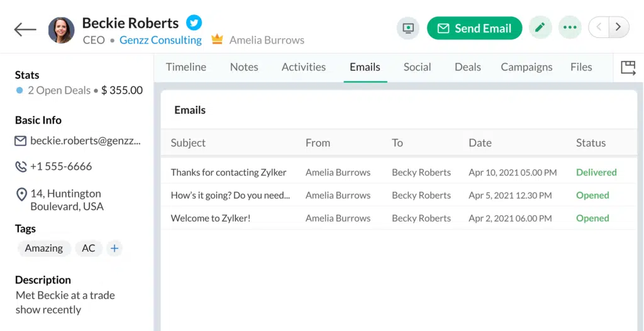
Task: Open the three-dots more options menu
Action: point(570,28)
